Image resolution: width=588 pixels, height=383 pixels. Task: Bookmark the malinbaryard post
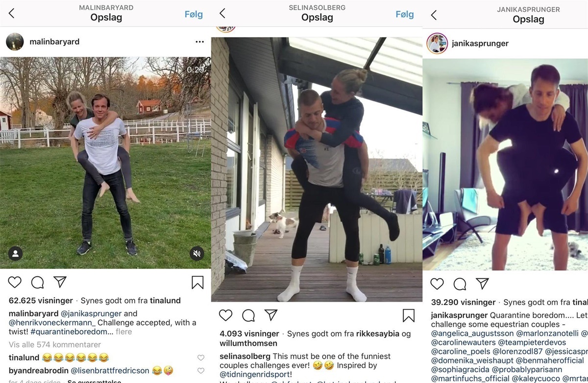point(197,282)
